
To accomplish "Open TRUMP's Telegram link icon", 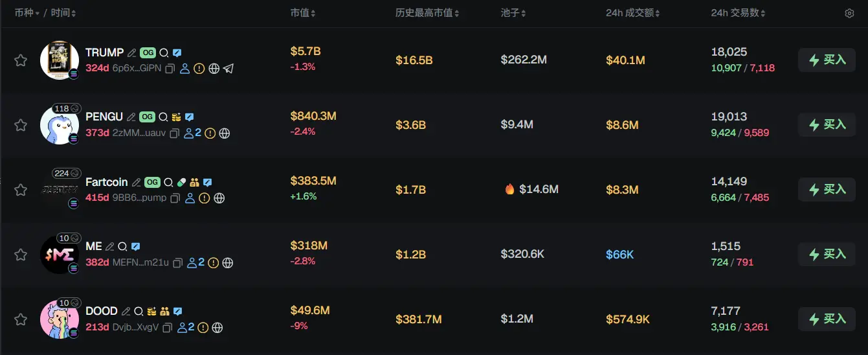I will coord(228,68).
